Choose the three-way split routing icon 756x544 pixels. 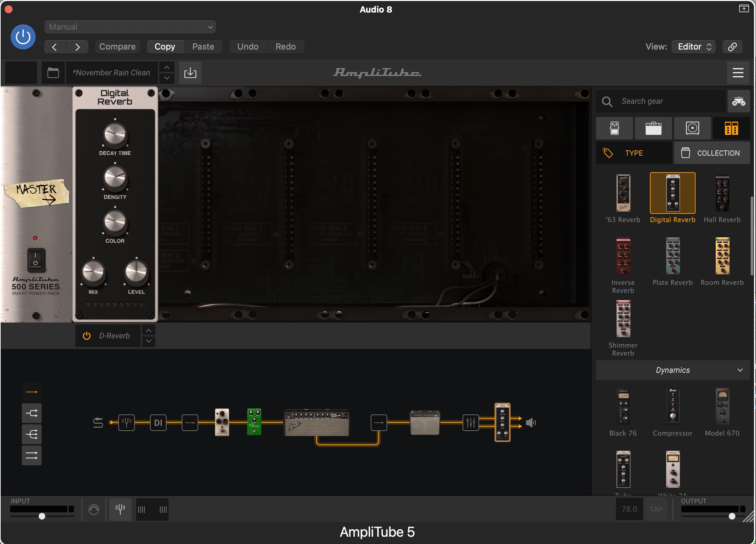[32, 434]
